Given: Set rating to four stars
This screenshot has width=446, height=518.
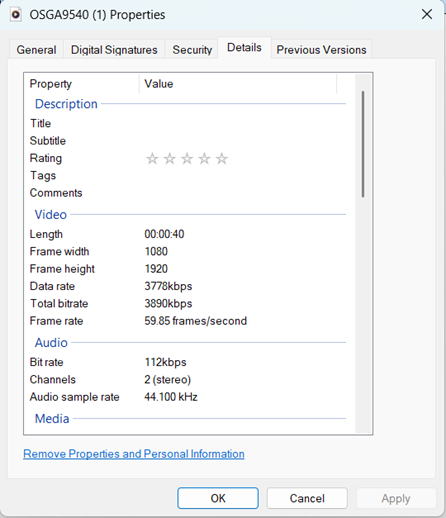Looking at the screenshot, I should pos(204,159).
